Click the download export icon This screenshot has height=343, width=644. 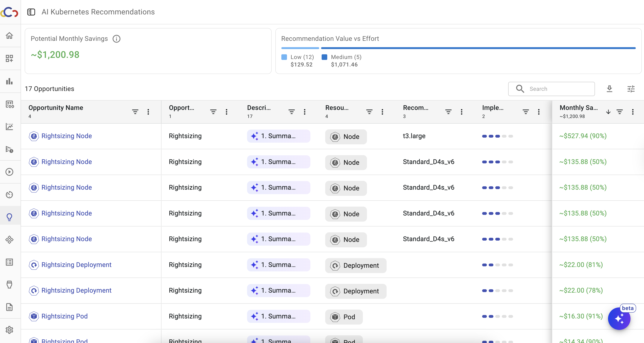pyautogui.click(x=609, y=89)
